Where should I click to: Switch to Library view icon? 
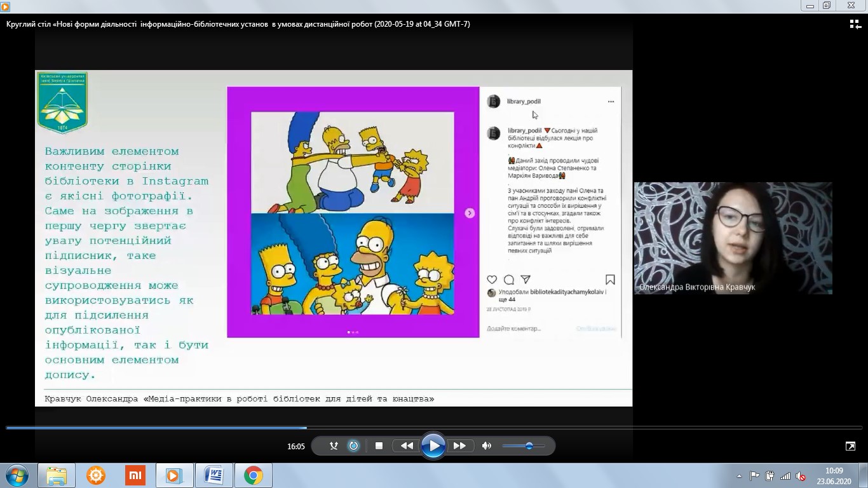click(855, 24)
